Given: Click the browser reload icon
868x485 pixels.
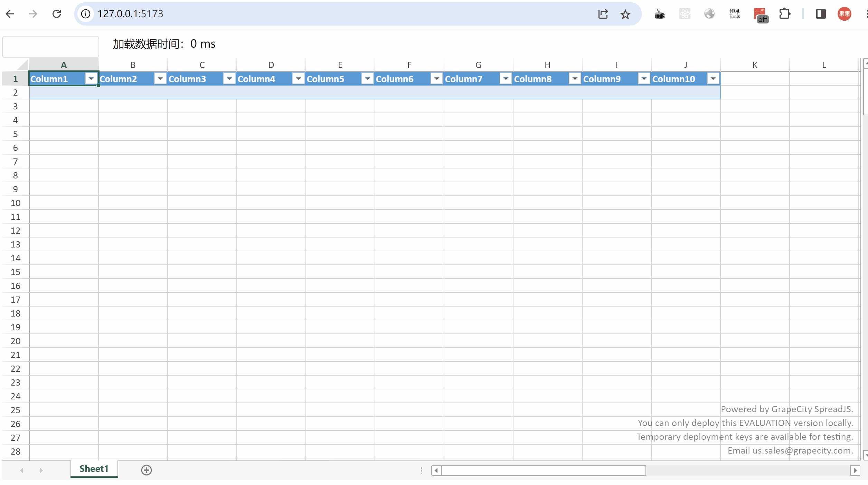Looking at the screenshot, I should [x=57, y=14].
